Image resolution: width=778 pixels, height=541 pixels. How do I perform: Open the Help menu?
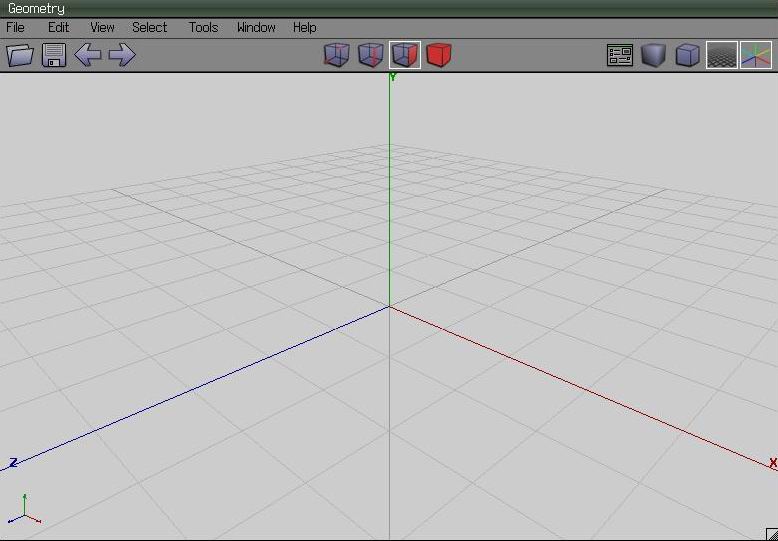(x=305, y=27)
